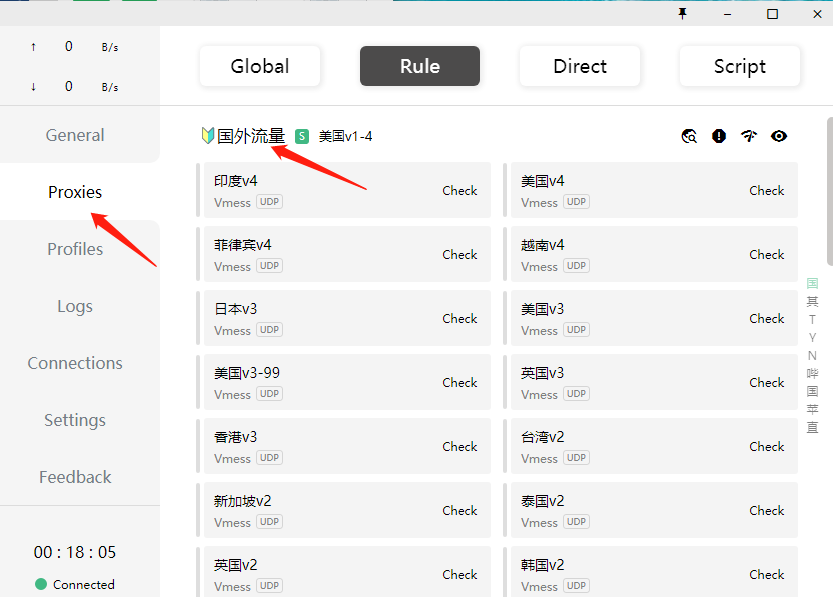Select Direct proxy mode
The image size is (833, 597).
580,66
